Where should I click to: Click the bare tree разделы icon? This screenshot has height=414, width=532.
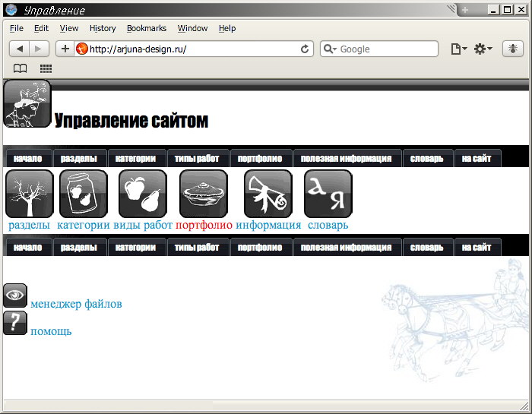(30, 194)
